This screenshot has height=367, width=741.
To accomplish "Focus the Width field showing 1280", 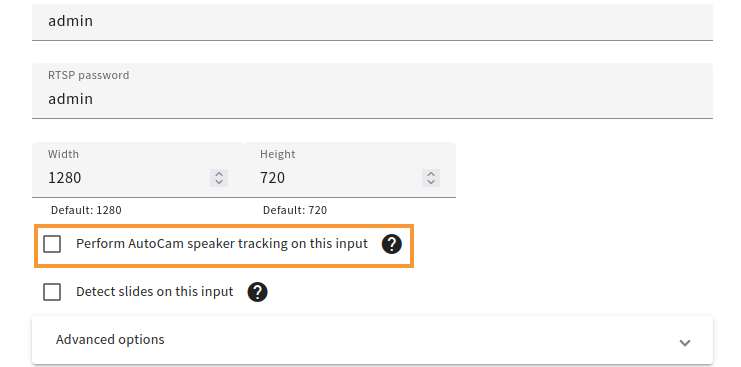I will click(x=138, y=170).
